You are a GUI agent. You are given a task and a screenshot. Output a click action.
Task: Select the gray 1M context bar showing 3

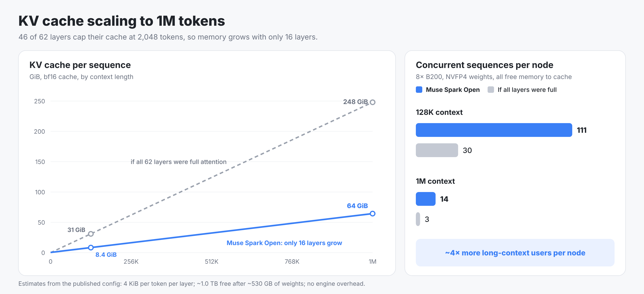pos(418,219)
